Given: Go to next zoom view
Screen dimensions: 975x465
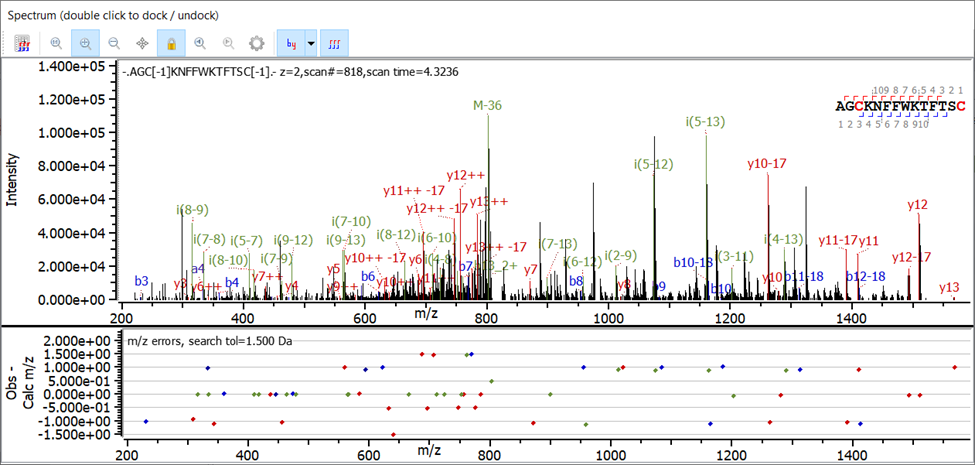Looking at the screenshot, I should click(228, 44).
